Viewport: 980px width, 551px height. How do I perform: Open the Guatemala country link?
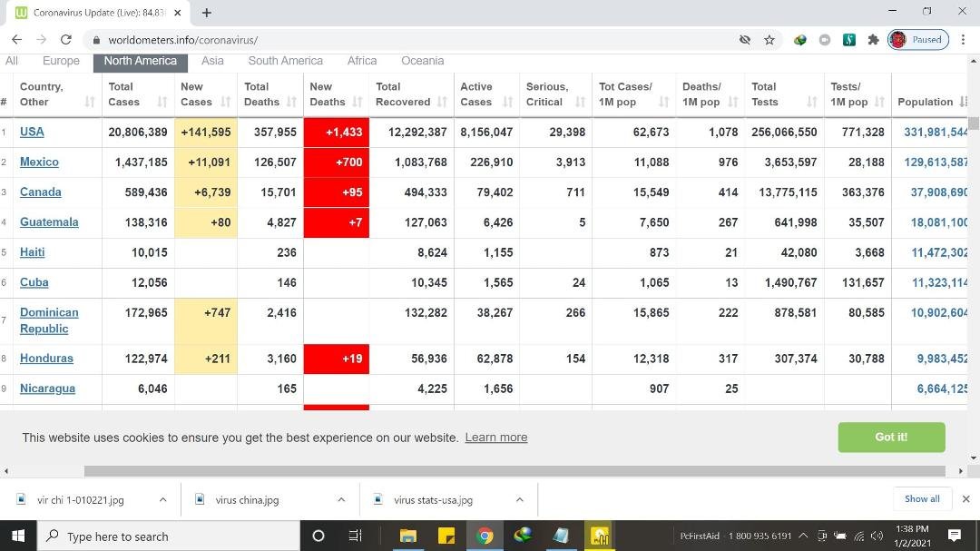pyautogui.click(x=49, y=222)
